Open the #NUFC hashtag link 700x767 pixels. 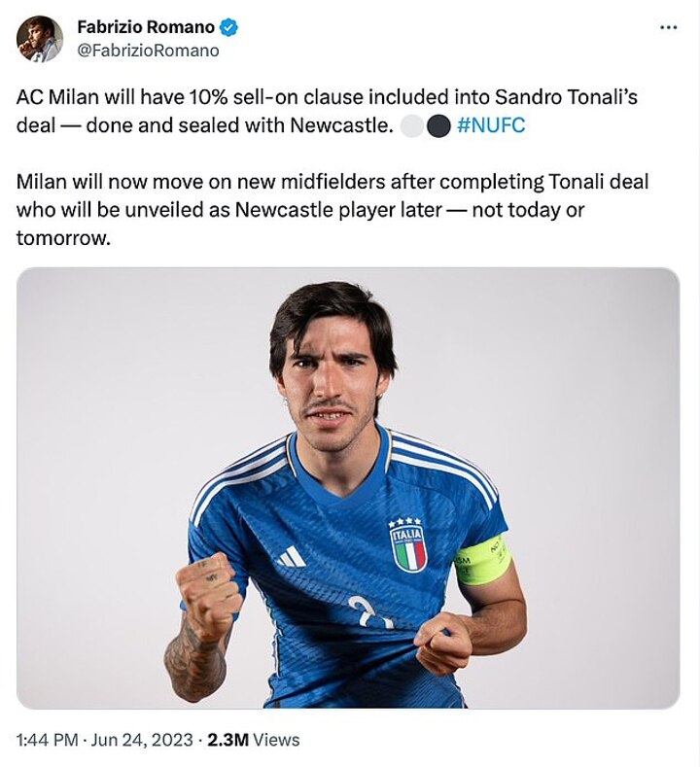[491, 125]
